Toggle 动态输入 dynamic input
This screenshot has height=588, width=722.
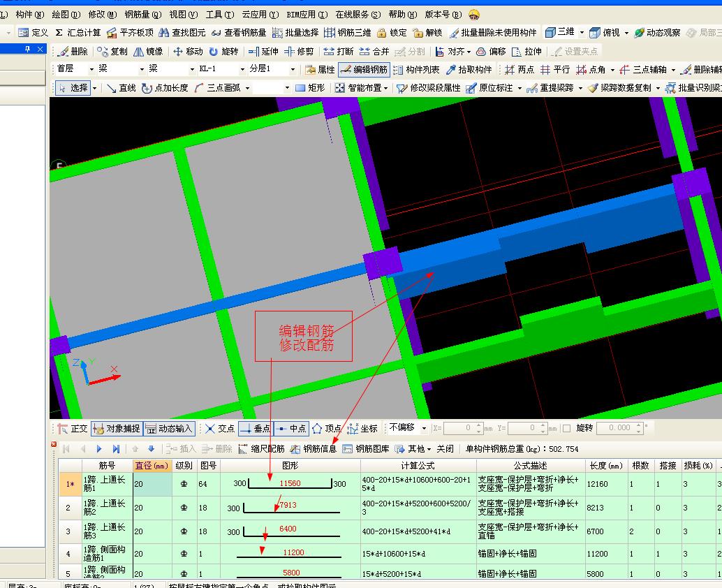169,429
